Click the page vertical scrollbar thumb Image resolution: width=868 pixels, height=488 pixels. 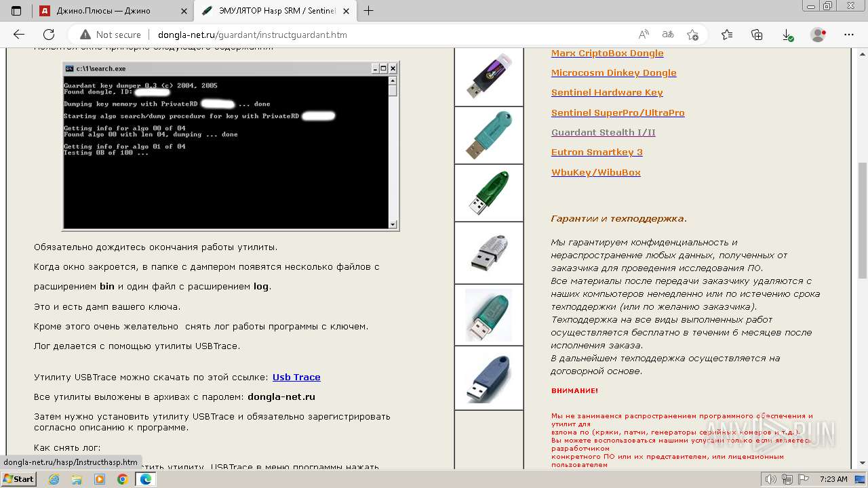[863, 220]
